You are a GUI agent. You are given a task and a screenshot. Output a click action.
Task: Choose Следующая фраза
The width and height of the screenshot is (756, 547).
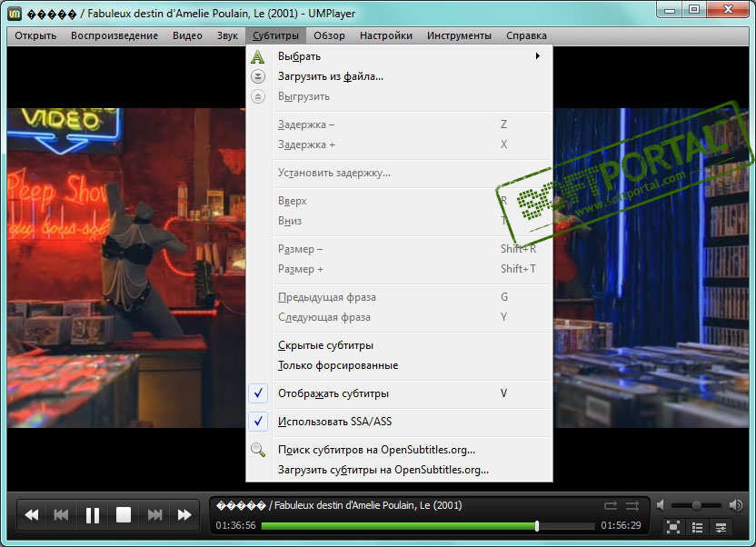(x=399, y=317)
